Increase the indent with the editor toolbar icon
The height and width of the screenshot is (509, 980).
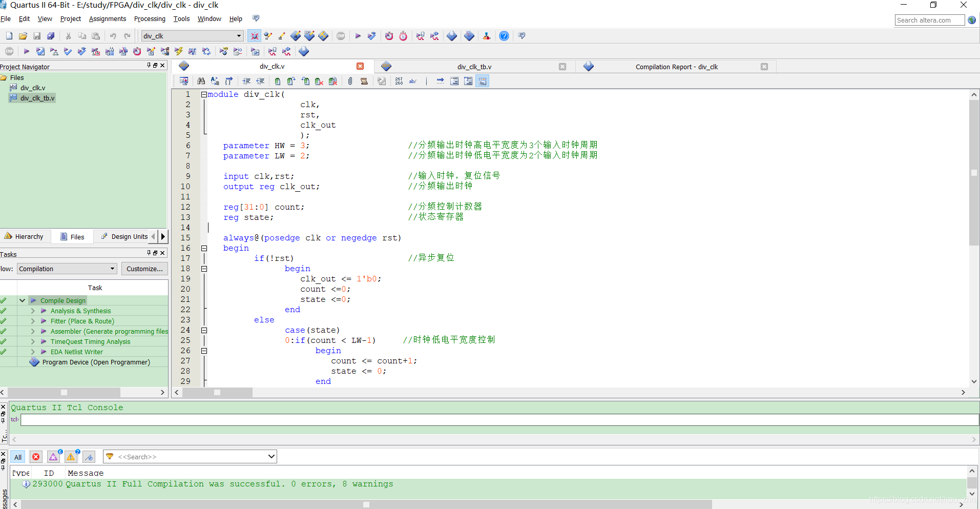246,81
